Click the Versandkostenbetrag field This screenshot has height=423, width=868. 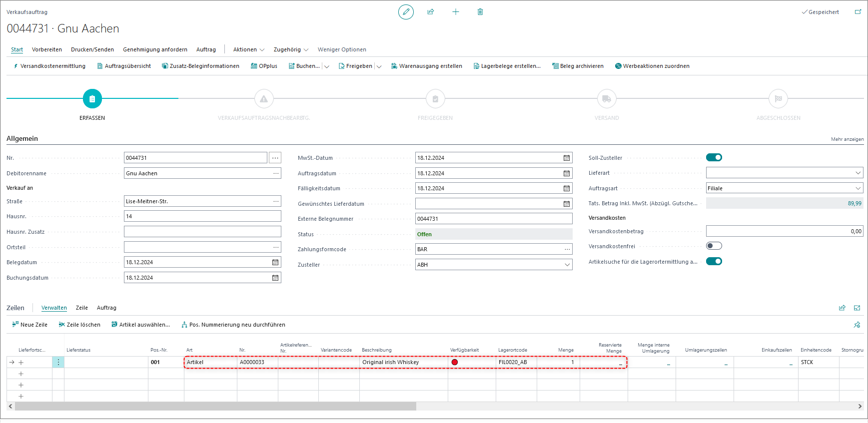pyautogui.click(x=785, y=231)
